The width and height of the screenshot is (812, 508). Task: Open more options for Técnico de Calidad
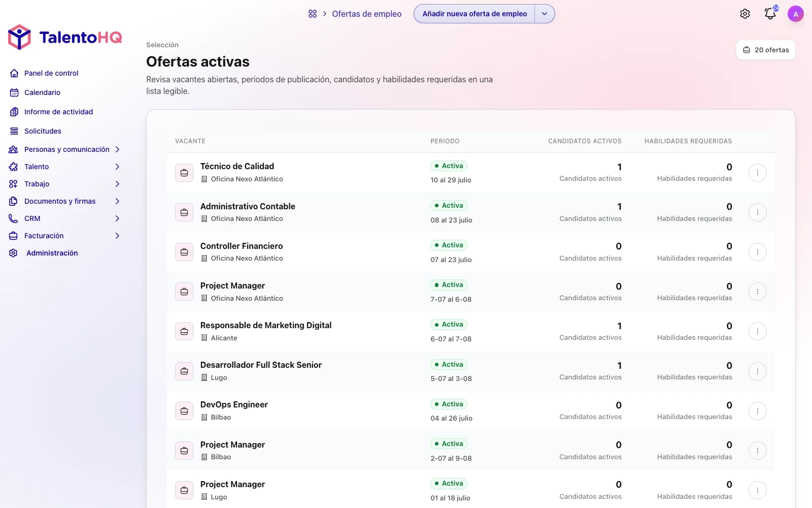pos(758,173)
